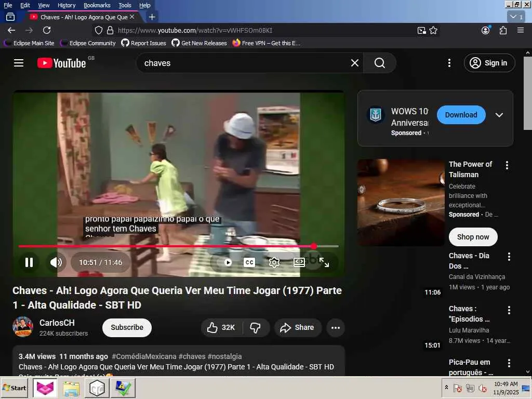Open tracking protection shield icon
This screenshot has height=399, width=532.
(x=98, y=30)
